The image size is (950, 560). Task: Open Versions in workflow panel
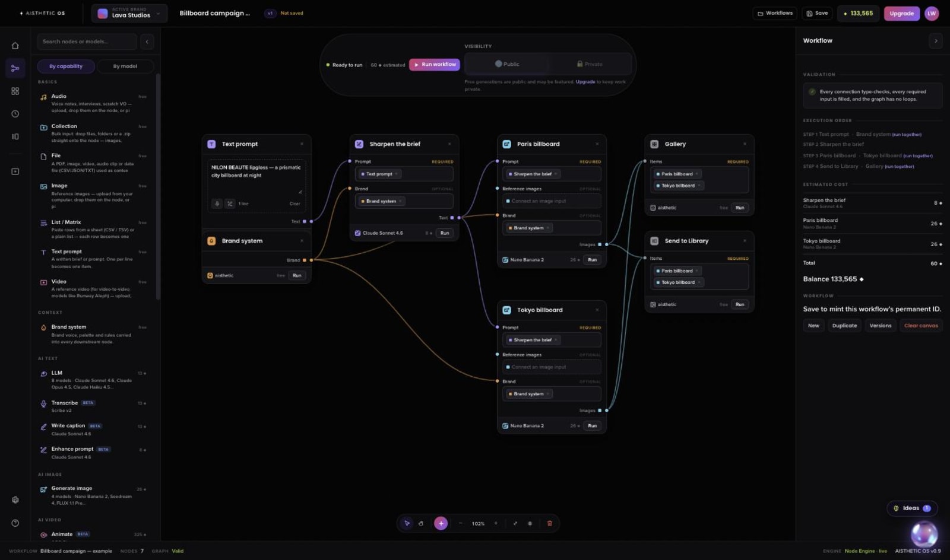point(881,326)
